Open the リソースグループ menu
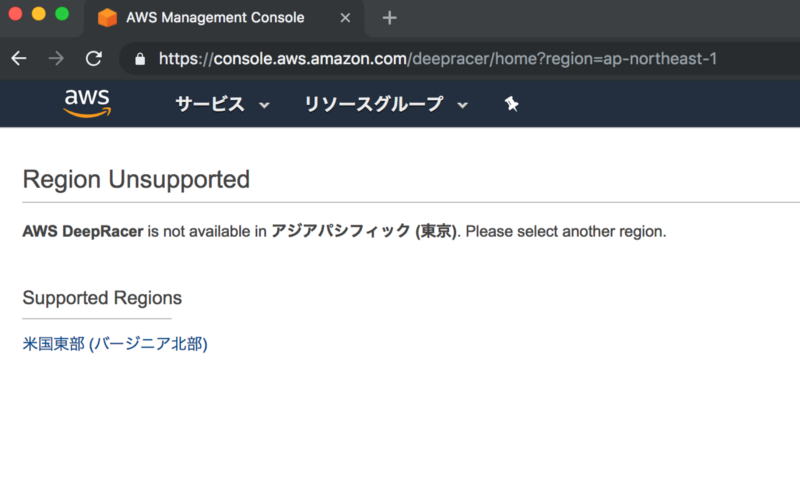The image size is (800, 502). [373, 104]
